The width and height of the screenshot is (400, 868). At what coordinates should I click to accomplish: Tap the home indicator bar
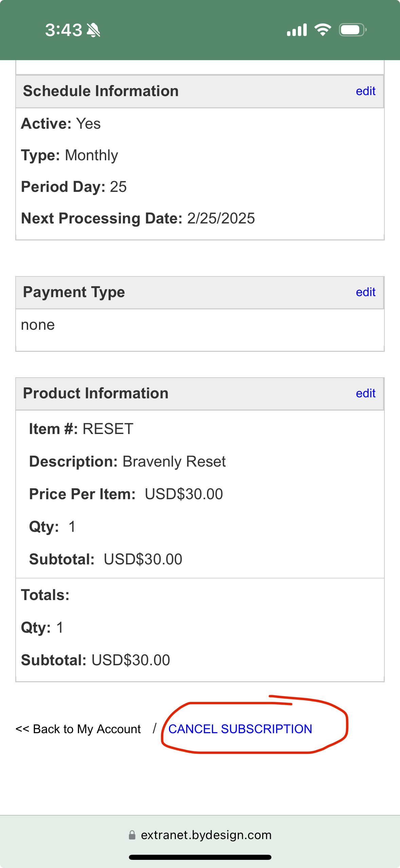[200, 857]
